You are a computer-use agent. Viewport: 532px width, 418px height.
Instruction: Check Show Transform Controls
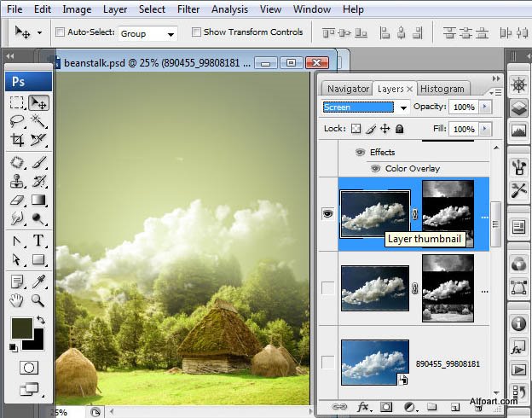[x=197, y=32]
